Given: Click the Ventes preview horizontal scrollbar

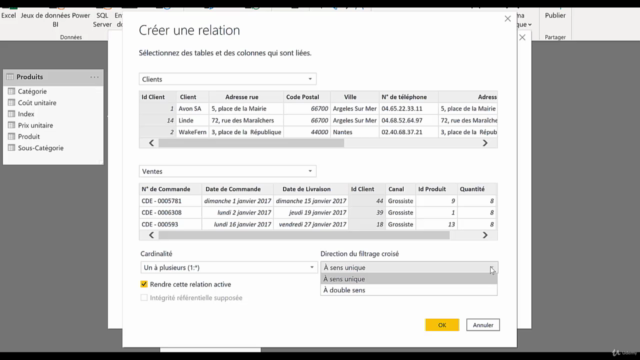Looking at the screenshot, I should point(304,236).
